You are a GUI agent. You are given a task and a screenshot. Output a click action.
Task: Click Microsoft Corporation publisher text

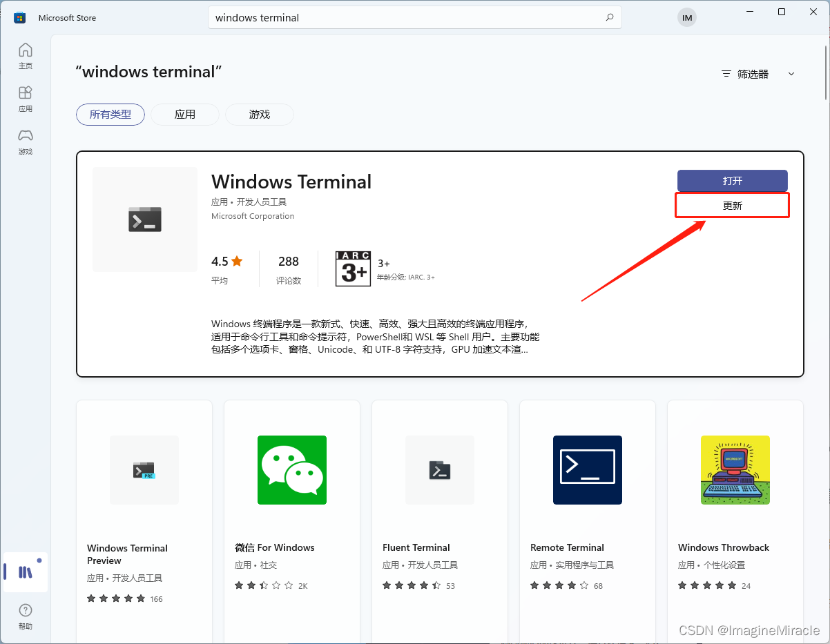coord(253,216)
